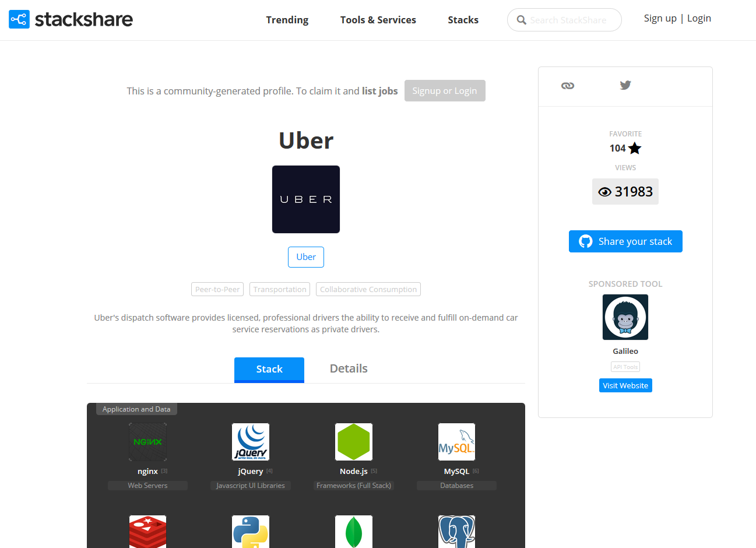The width and height of the screenshot is (756, 548).
Task: Focus the Search StackShare field
Action: coord(564,20)
